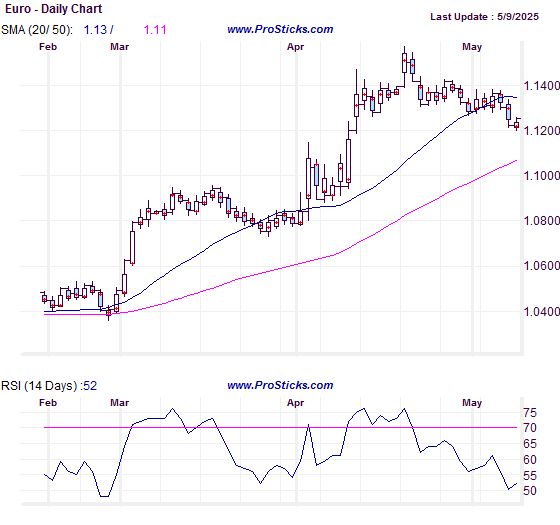Click the Apr label above the RSI chart
The width and height of the screenshot is (560, 525).
pyautogui.click(x=295, y=403)
